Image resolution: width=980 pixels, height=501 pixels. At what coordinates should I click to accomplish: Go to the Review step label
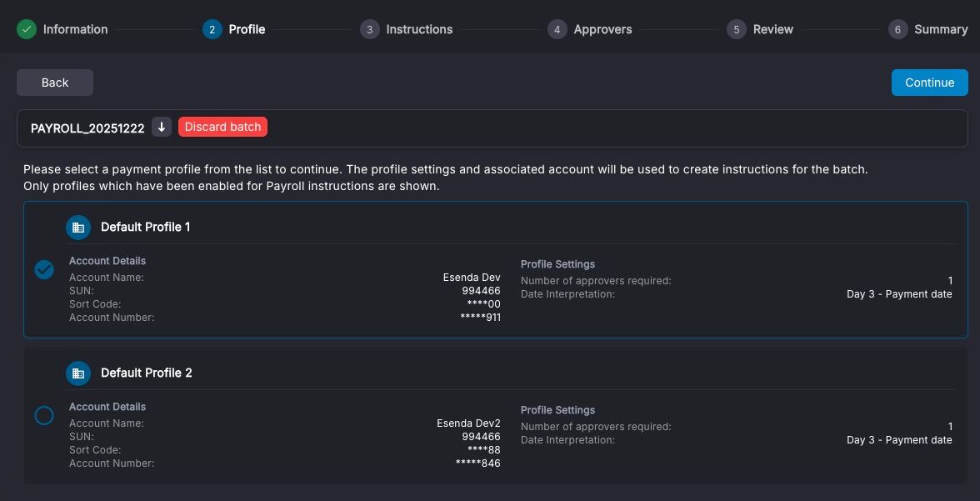pos(773,29)
